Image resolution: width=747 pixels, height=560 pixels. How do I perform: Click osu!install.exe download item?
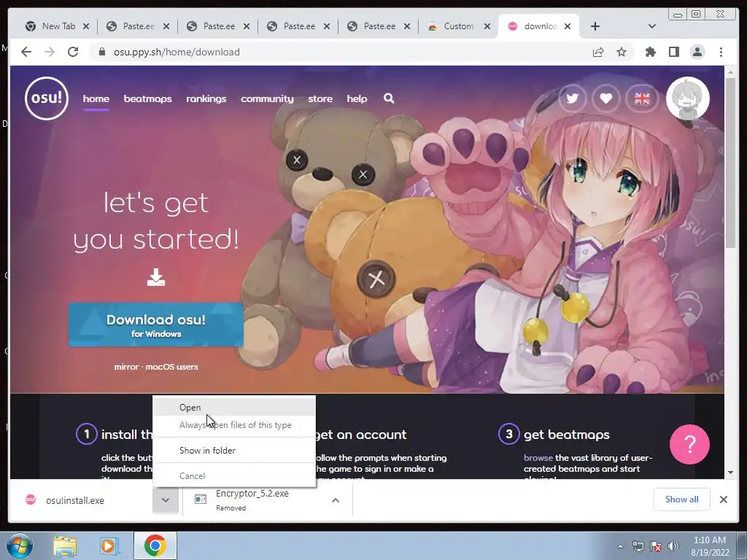click(81, 500)
